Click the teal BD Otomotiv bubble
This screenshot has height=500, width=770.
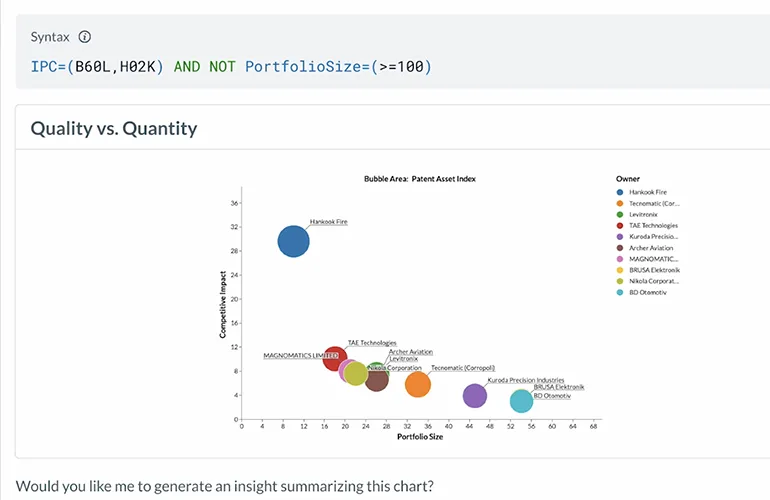(x=521, y=401)
